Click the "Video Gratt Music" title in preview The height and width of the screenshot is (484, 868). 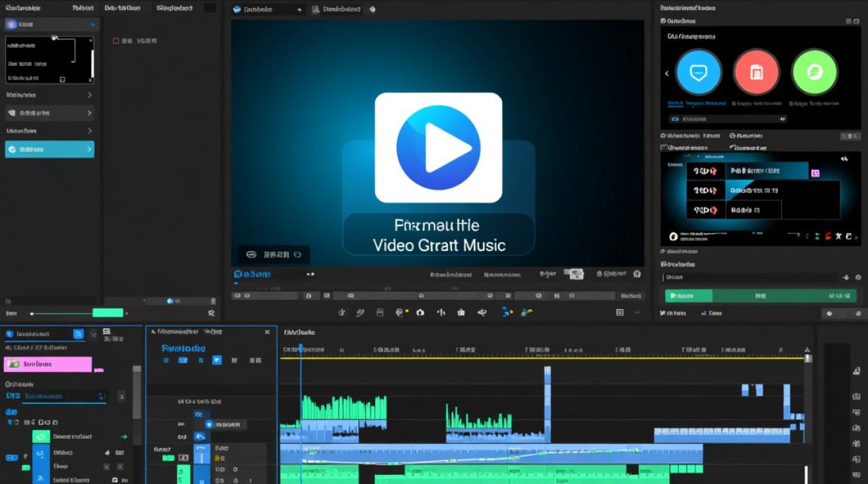coord(439,245)
